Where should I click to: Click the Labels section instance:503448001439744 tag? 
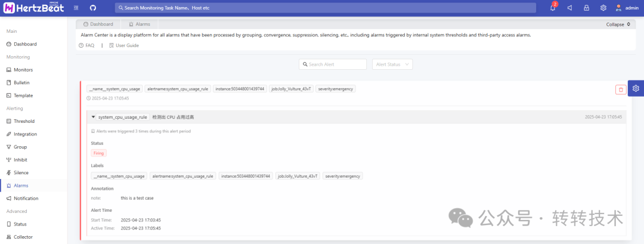click(x=246, y=176)
